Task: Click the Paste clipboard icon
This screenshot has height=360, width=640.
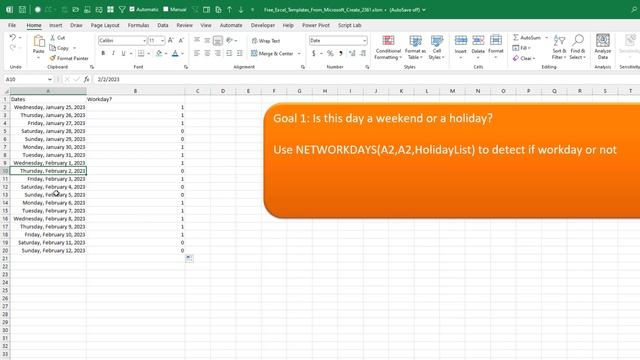Action: pyautogui.click(x=38, y=41)
